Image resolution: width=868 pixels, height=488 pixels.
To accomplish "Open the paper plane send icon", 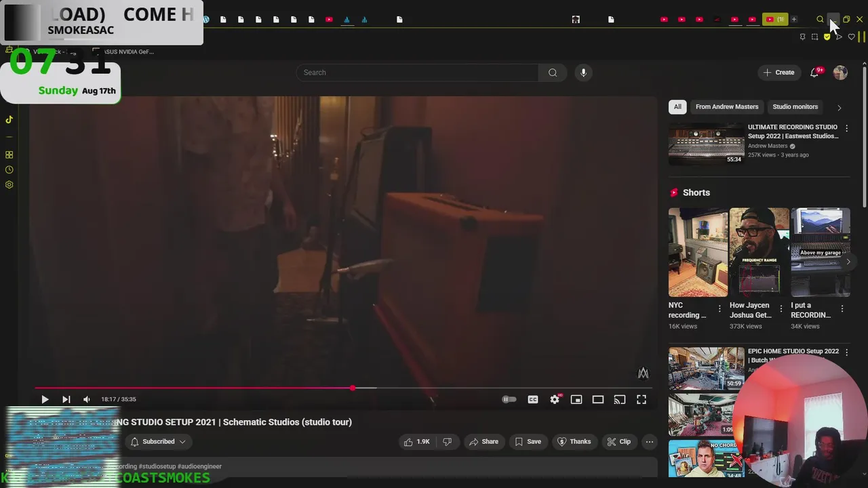I will [x=839, y=37].
